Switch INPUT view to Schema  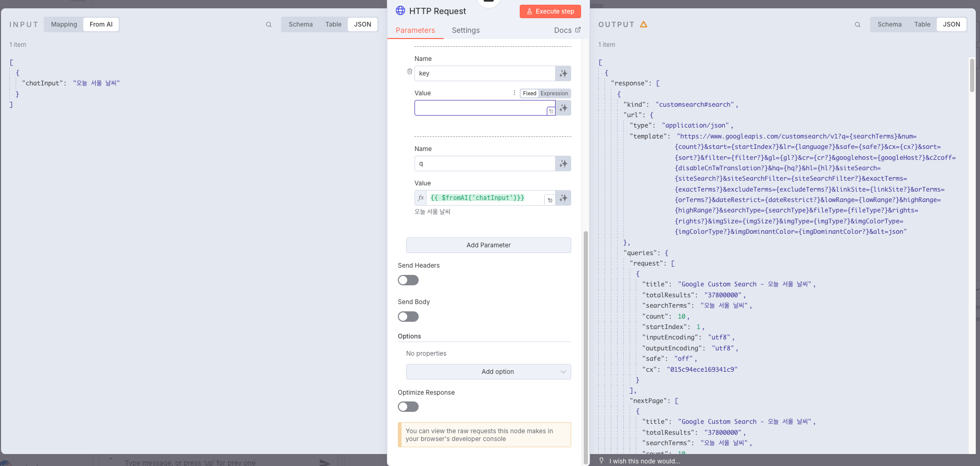300,24
